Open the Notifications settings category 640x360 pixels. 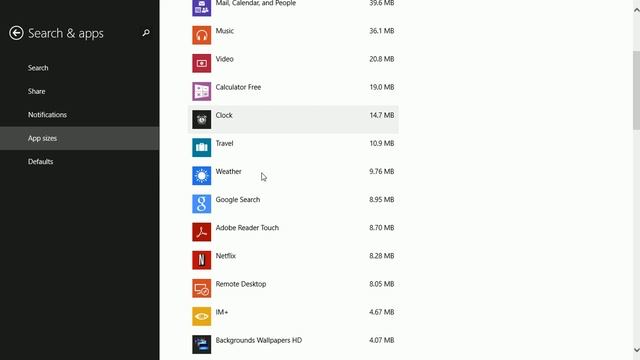tap(80, 115)
